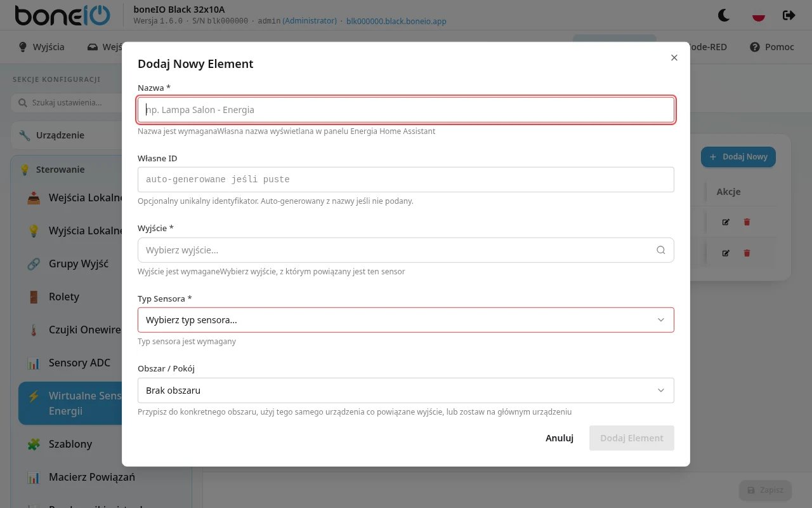Expand the Urządzenie section
The height and width of the screenshot is (508, 812).
[x=67, y=135]
